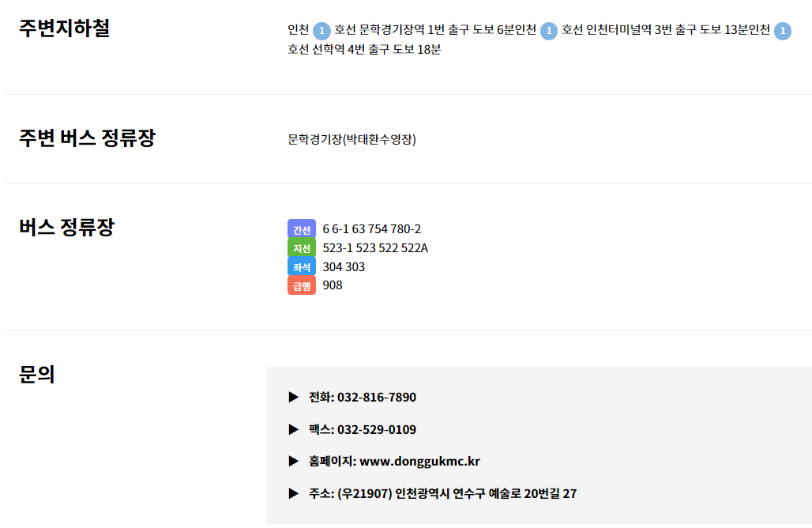812x528 pixels.
Task: Click the first Incheon Line 1 circle badge
Action: click(x=321, y=31)
